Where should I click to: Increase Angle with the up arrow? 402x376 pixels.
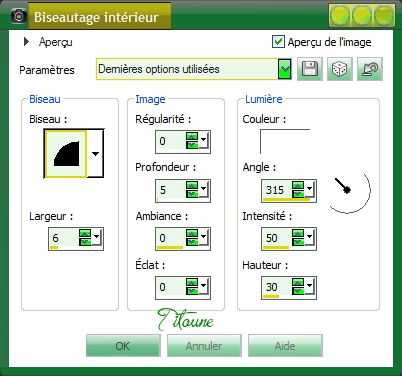pos(298,185)
